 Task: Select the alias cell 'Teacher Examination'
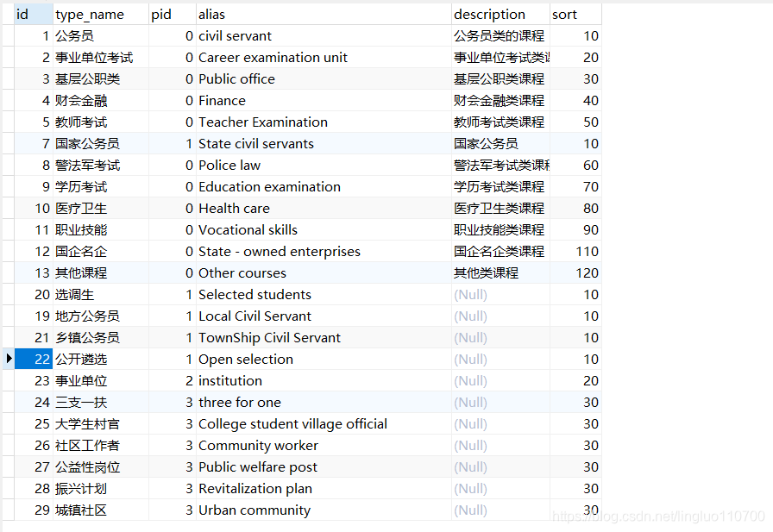coord(324,122)
